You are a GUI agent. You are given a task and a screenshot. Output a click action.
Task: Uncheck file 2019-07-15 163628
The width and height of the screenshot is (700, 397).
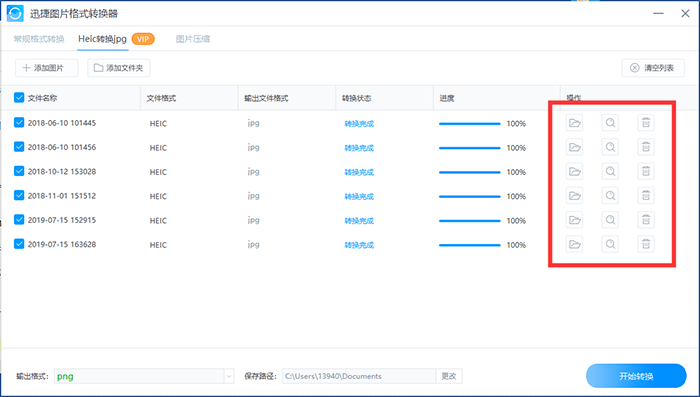(19, 244)
